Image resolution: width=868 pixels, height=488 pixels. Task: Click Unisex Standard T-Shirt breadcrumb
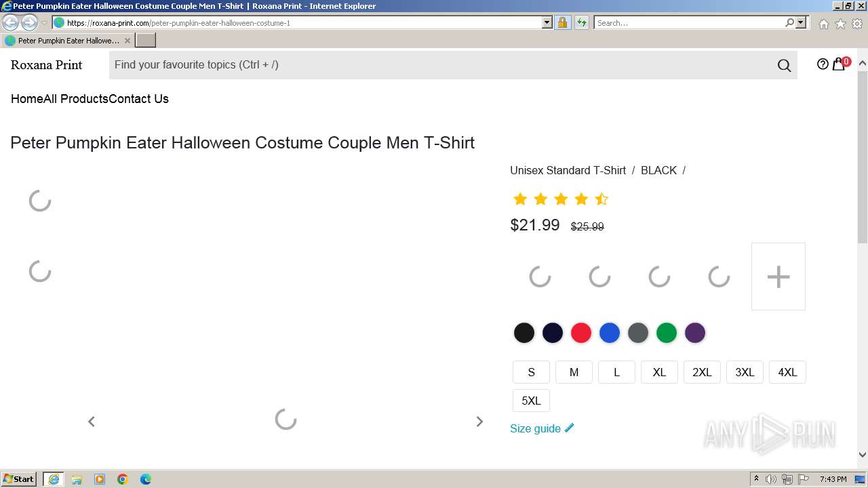tap(568, 170)
